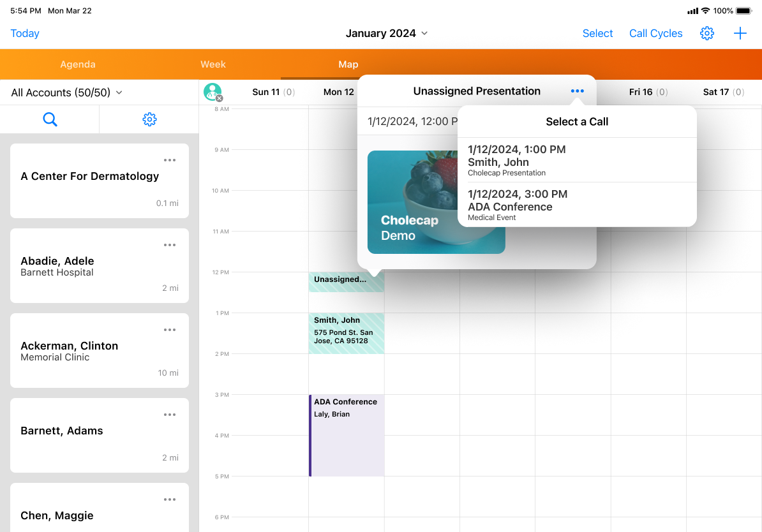The image size is (762, 532).
Task: Open more options on Unassigned Presentation popover
Action: (577, 91)
